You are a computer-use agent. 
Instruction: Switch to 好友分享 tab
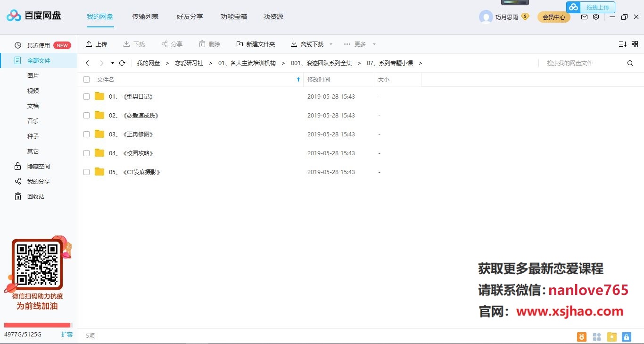(190, 17)
